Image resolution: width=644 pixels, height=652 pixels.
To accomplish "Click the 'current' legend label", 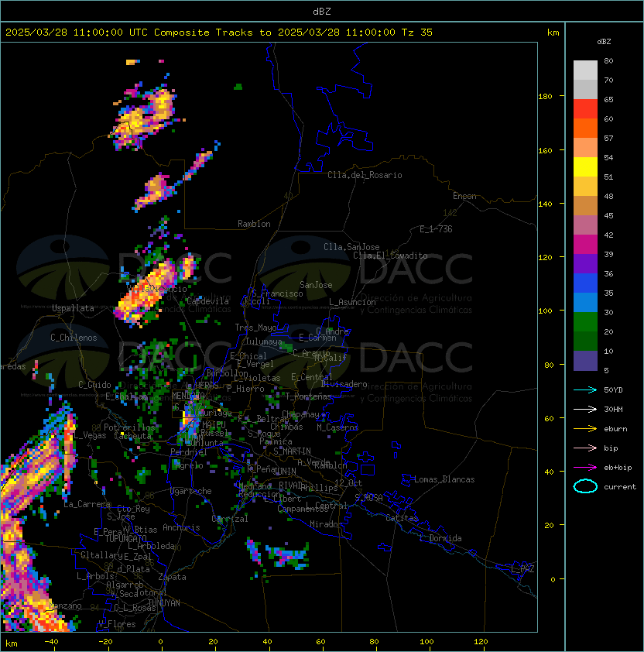I will pos(620,487).
